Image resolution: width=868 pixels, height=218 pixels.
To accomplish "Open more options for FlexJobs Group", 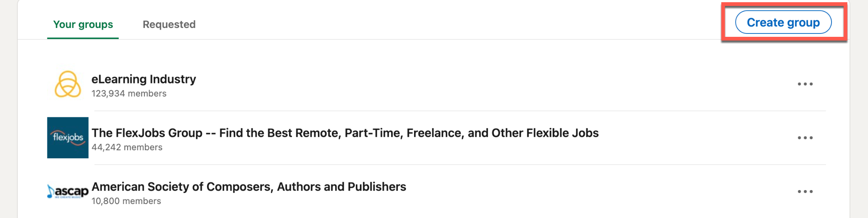I will pos(805,138).
